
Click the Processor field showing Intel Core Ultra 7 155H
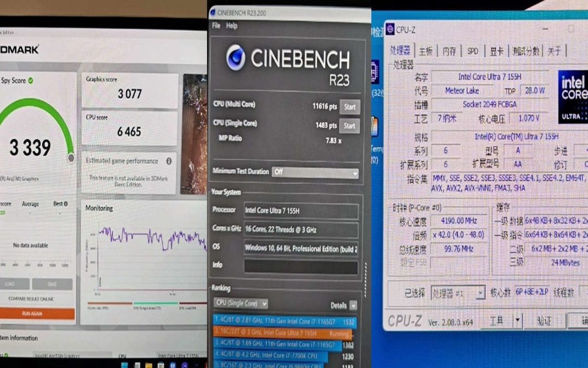point(301,210)
